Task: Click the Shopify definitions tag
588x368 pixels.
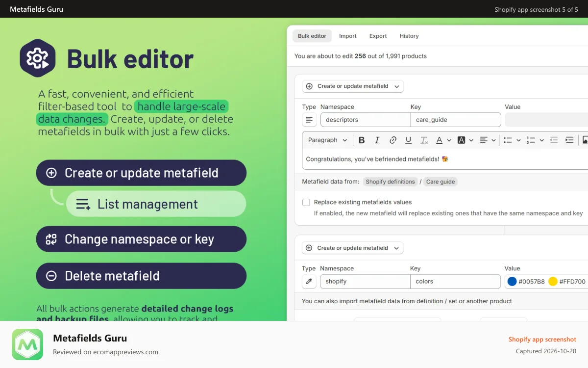Action: 390,182
